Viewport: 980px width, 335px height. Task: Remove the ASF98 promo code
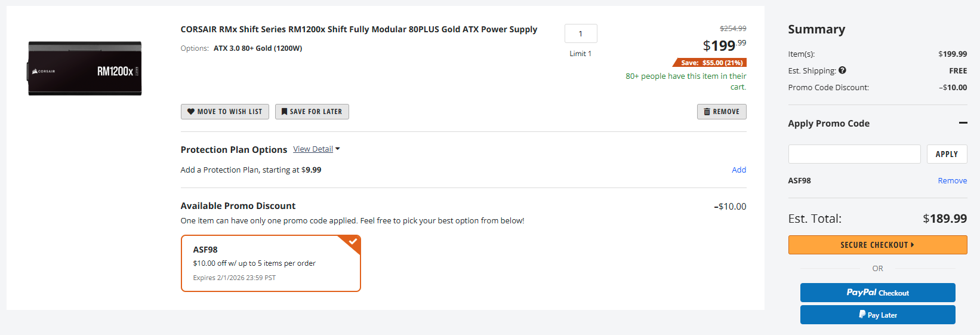pos(952,181)
